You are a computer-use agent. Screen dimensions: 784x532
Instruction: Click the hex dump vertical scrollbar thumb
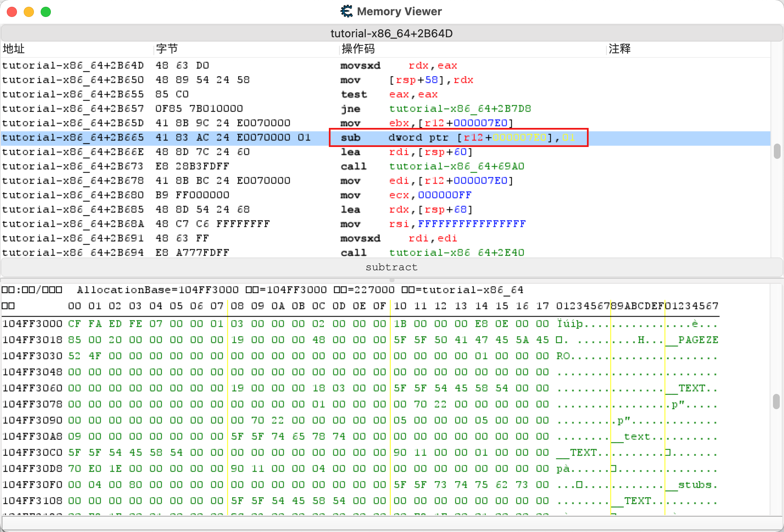coord(776,402)
